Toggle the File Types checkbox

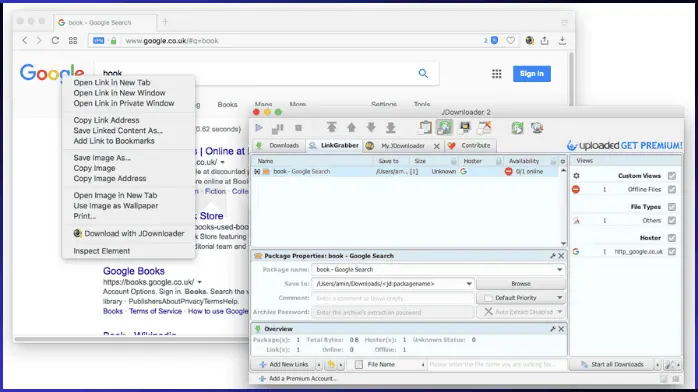tap(672, 207)
